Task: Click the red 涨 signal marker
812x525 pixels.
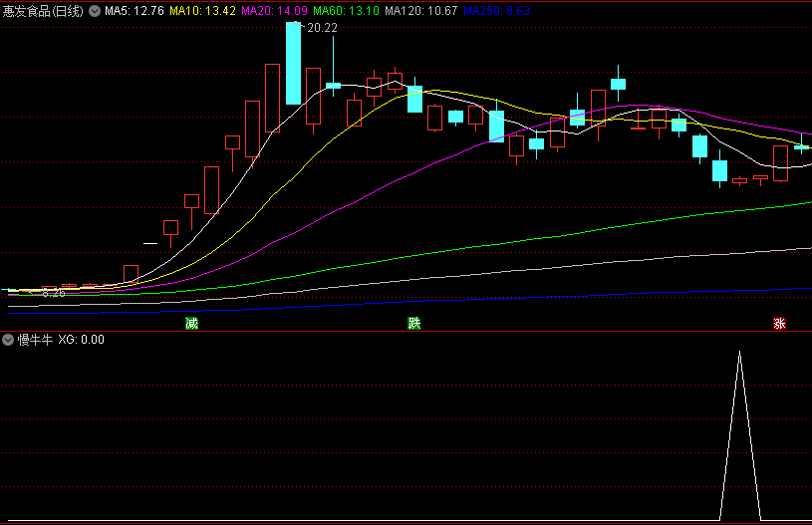Action: click(x=779, y=324)
